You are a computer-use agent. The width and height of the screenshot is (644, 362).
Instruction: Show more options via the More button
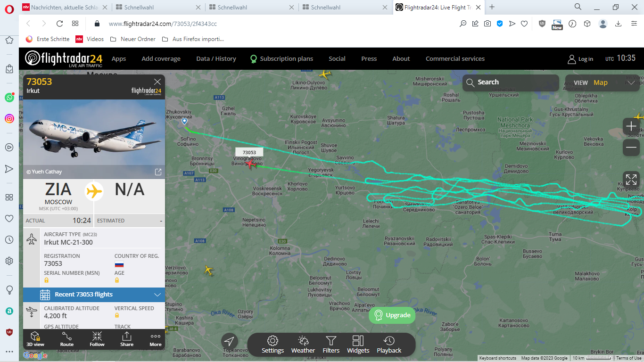click(x=156, y=339)
